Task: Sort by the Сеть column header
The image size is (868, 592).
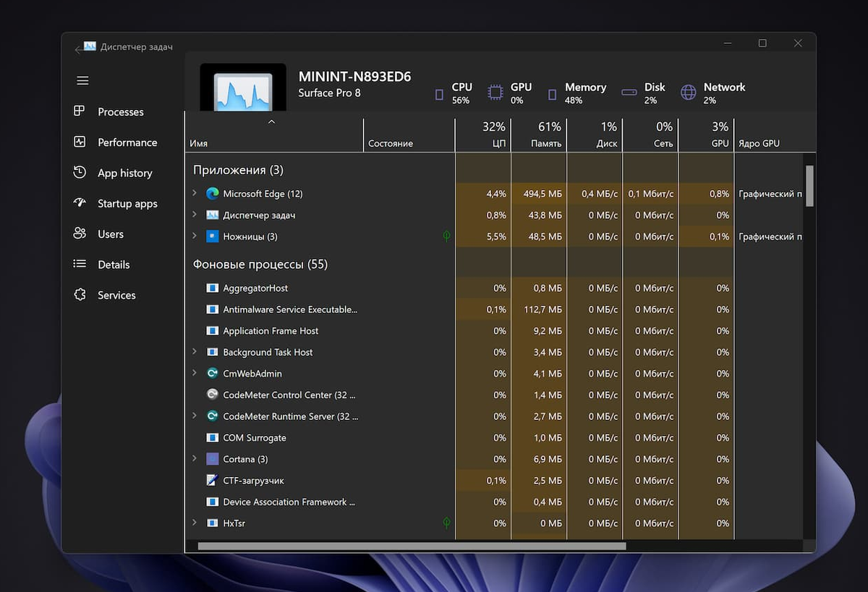Action: 650,135
